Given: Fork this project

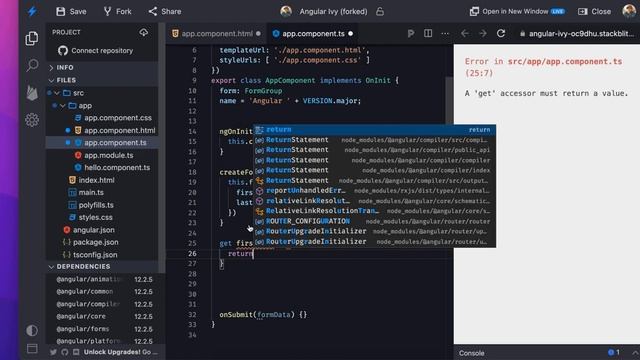Looking at the screenshot, I should point(117,11).
